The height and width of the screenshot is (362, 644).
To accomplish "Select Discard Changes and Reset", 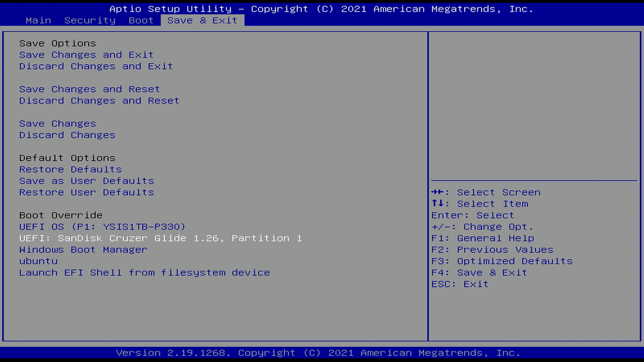I will (99, 101).
